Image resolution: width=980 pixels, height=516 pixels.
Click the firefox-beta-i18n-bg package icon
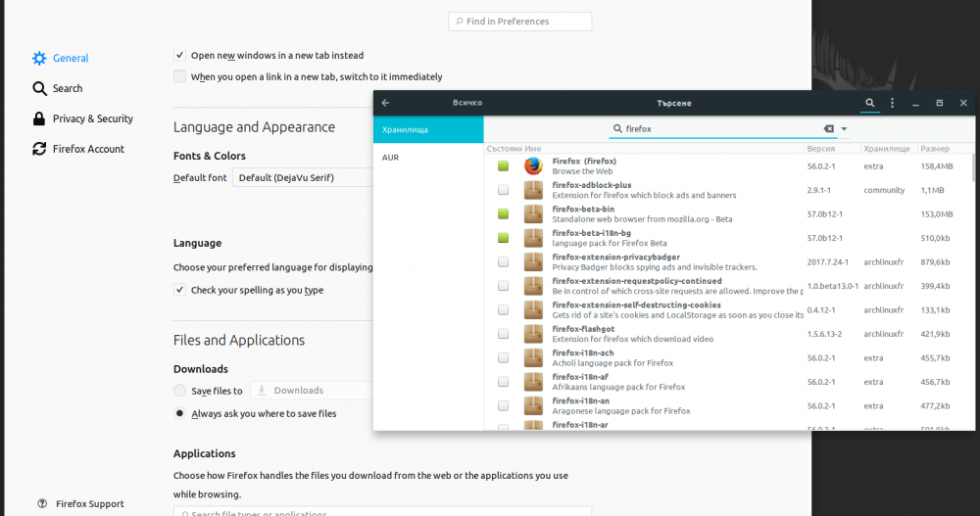tap(533, 238)
